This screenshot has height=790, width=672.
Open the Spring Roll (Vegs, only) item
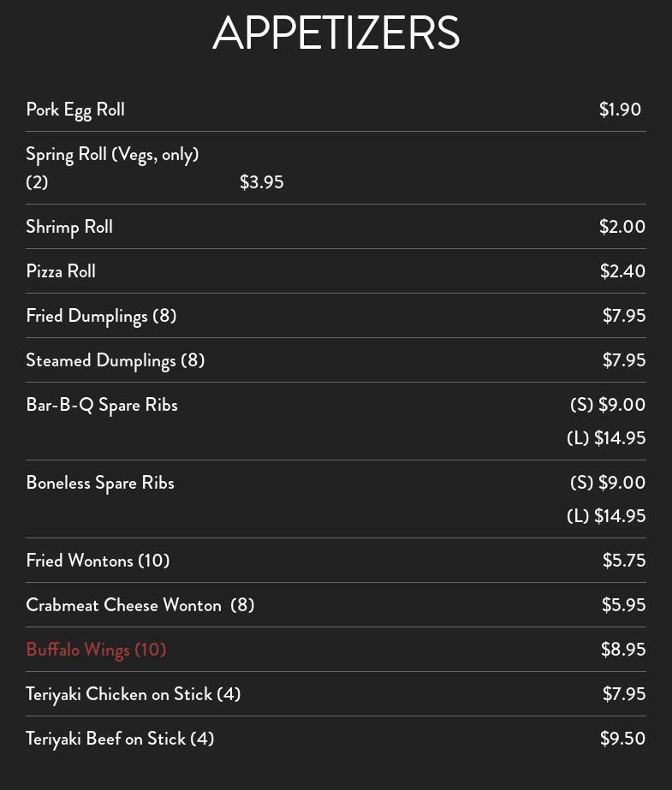pos(112,155)
